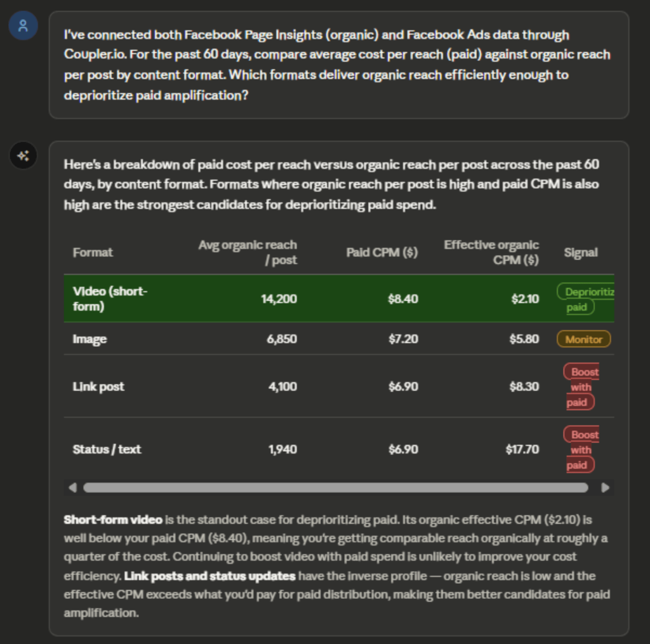
Task: Click Boost with paid badge in Status / text row
Action: (581, 450)
